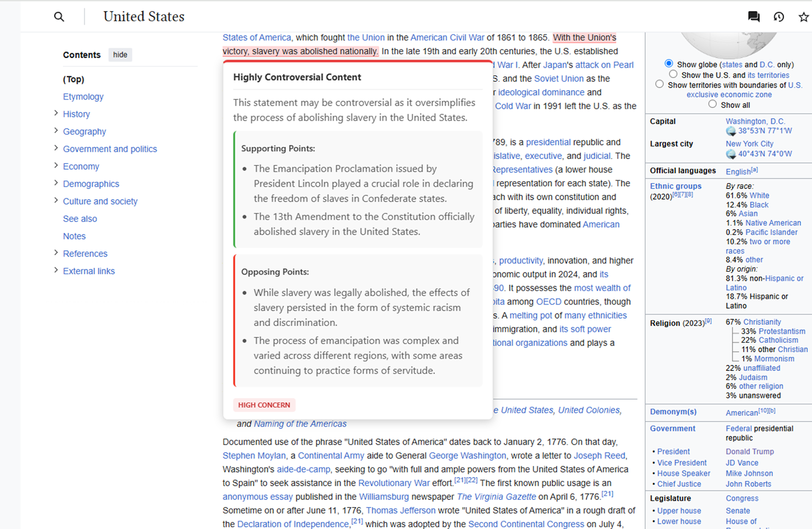Screen dimensions: 812x529
Task: Click the Mike Johnson link
Action: pos(750,473)
